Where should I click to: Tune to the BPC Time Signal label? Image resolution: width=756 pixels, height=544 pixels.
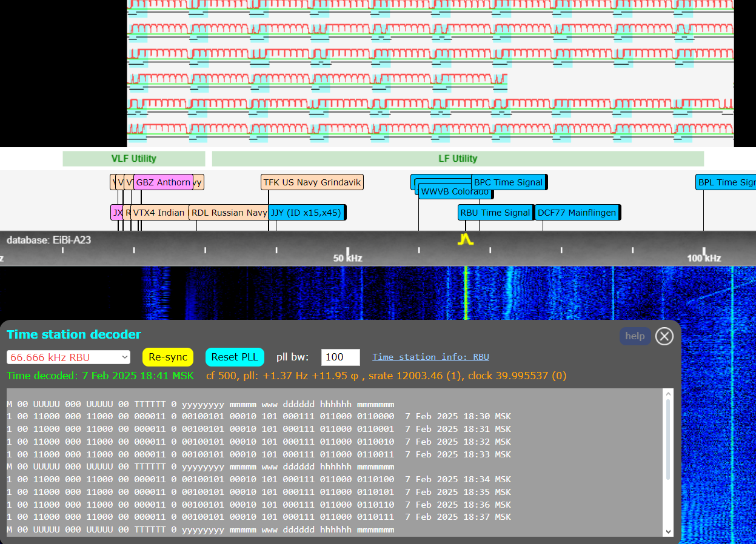pos(509,182)
